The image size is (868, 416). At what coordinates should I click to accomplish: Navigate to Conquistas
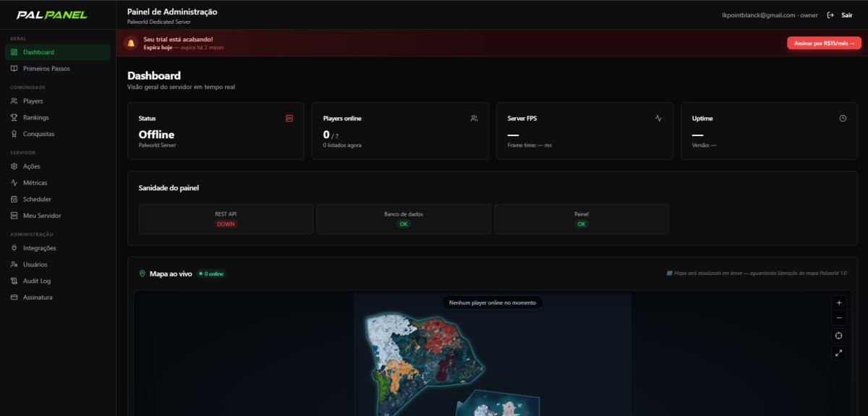58,134
